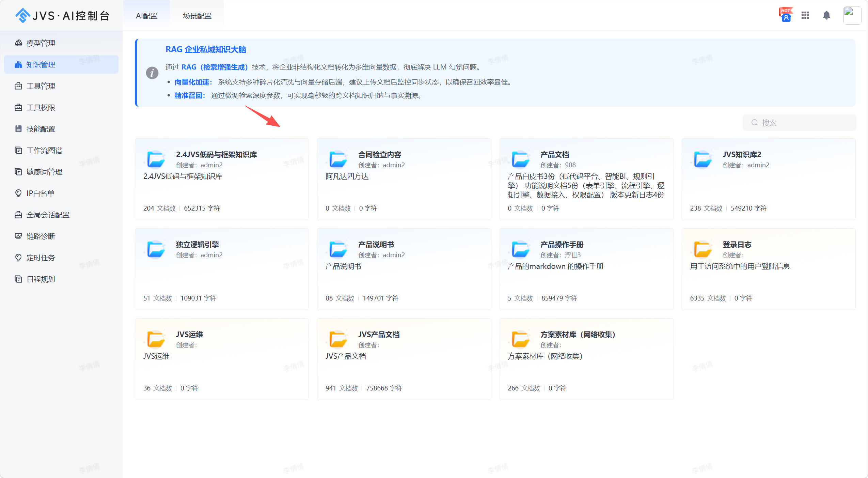
Task: Open 模型管理 menu label
Action: [41, 43]
